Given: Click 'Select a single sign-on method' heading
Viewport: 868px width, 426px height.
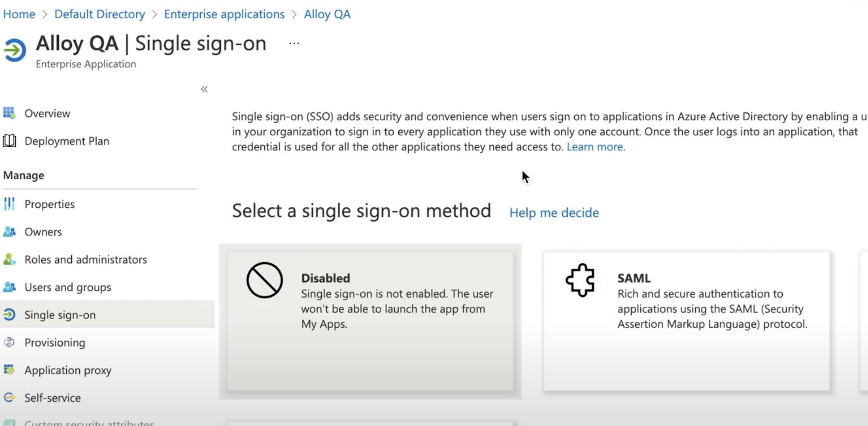Looking at the screenshot, I should pos(361,211).
